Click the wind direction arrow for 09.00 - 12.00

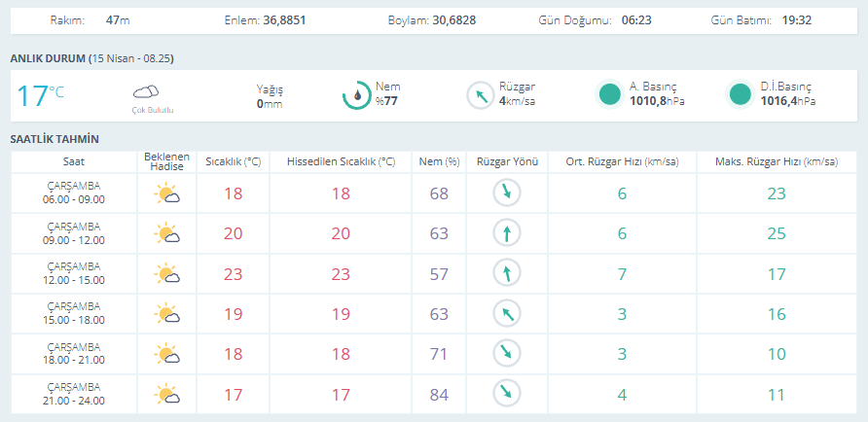tap(507, 233)
